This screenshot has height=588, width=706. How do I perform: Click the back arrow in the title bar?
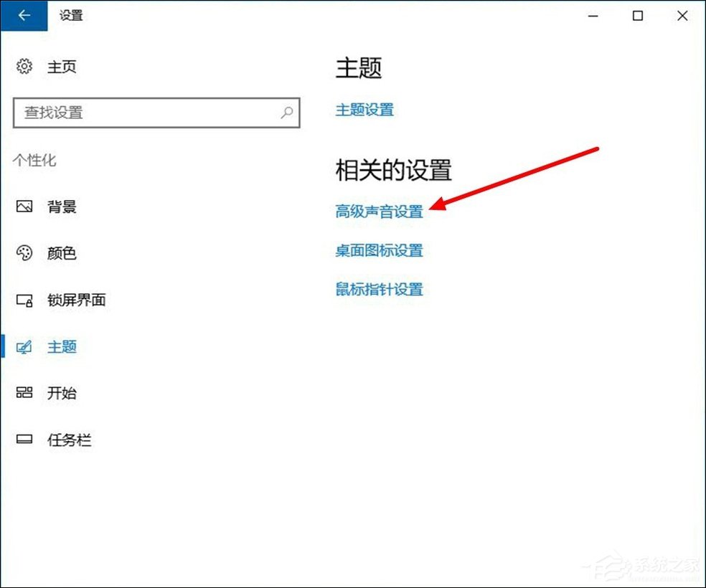coord(23,15)
